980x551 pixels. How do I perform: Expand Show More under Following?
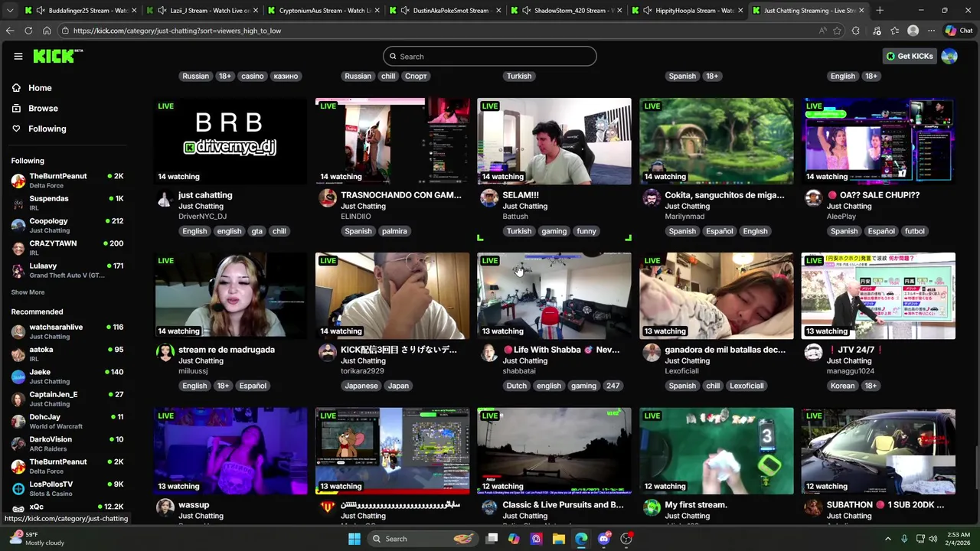click(28, 292)
